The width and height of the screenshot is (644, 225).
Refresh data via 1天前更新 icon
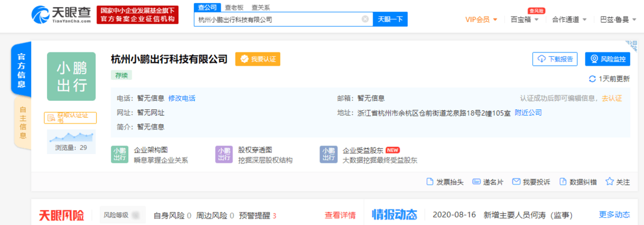(592, 79)
